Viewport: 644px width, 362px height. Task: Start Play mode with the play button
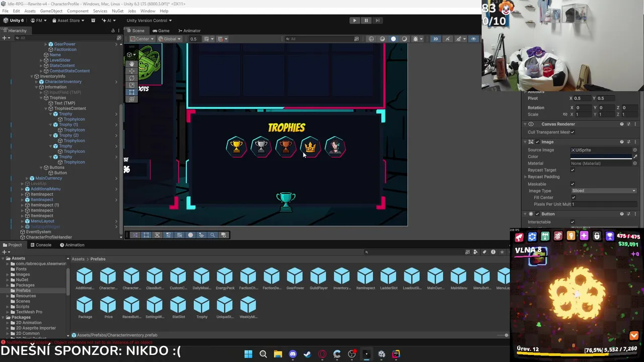pyautogui.click(x=355, y=21)
